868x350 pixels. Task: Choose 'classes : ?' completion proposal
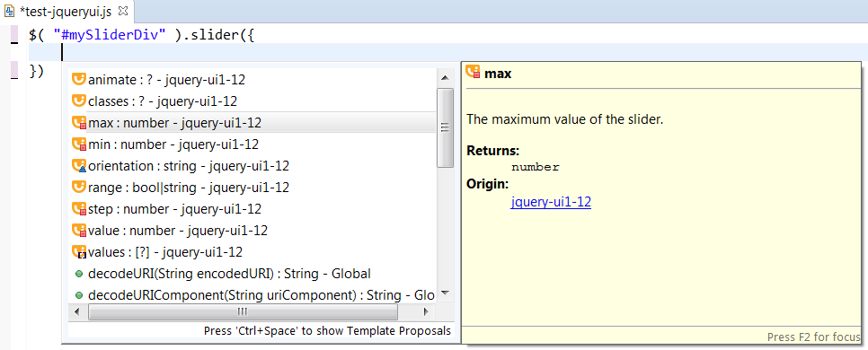point(253,101)
